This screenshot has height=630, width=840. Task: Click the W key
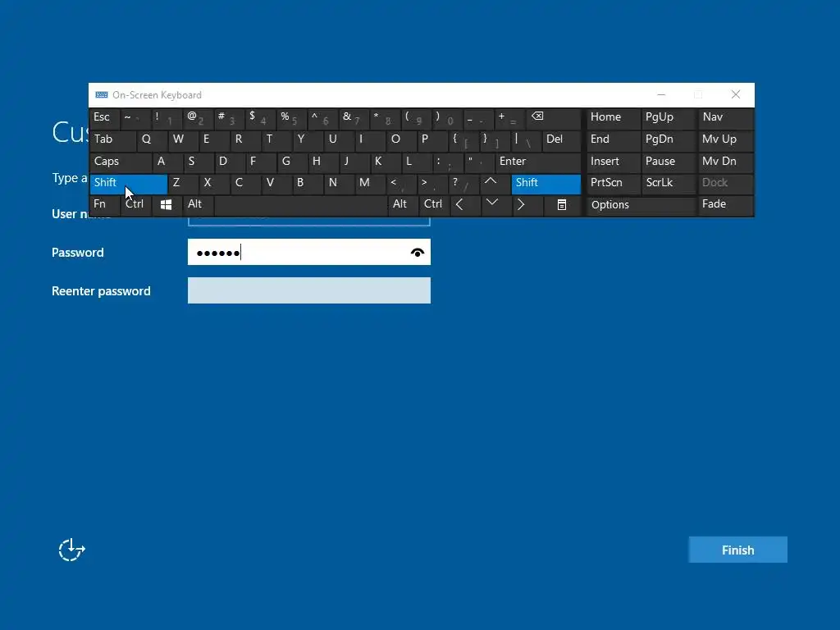pos(183,139)
